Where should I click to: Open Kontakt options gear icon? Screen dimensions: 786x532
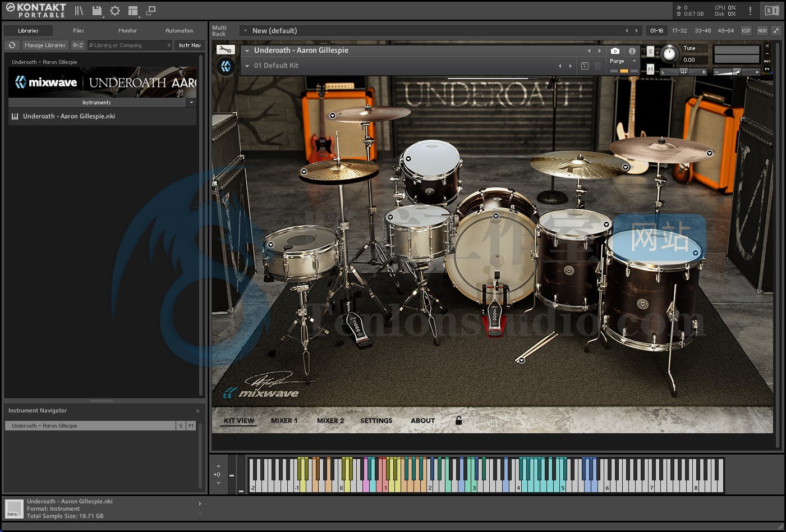[115, 11]
